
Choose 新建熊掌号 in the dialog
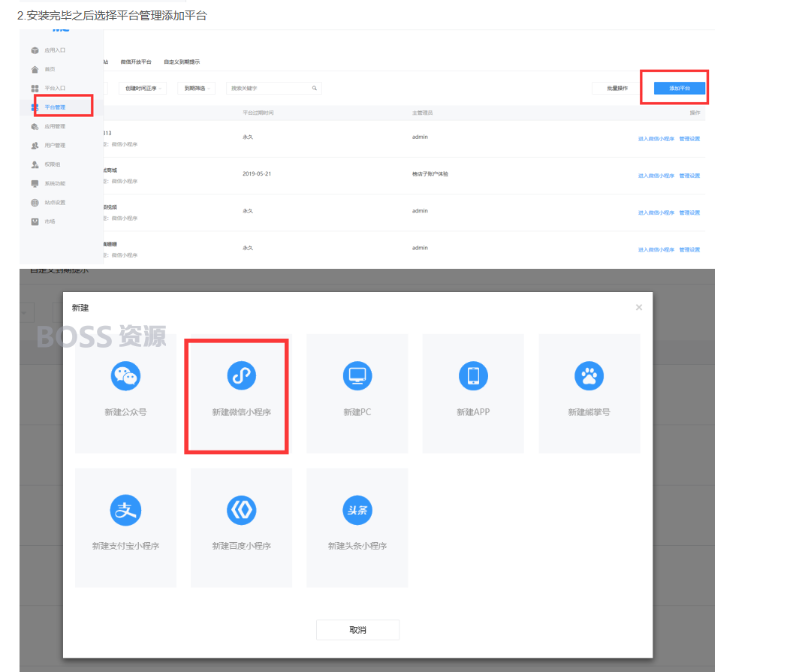(589, 393)
